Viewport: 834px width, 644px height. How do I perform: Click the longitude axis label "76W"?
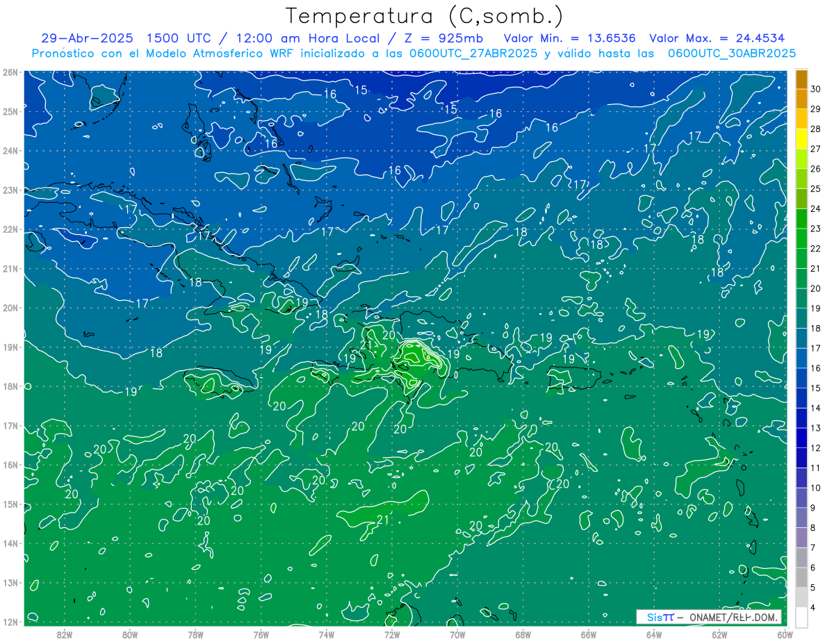tap(261, 634)
